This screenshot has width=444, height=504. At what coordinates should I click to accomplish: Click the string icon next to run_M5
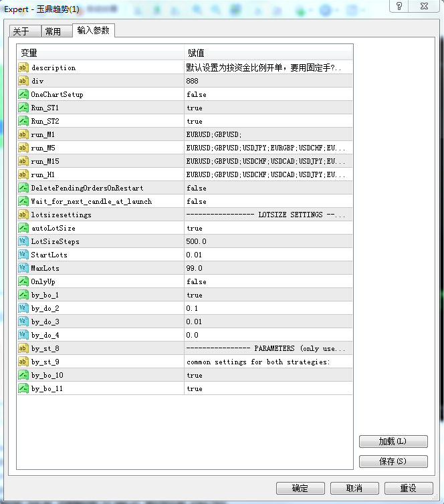[x=23, y=148]
